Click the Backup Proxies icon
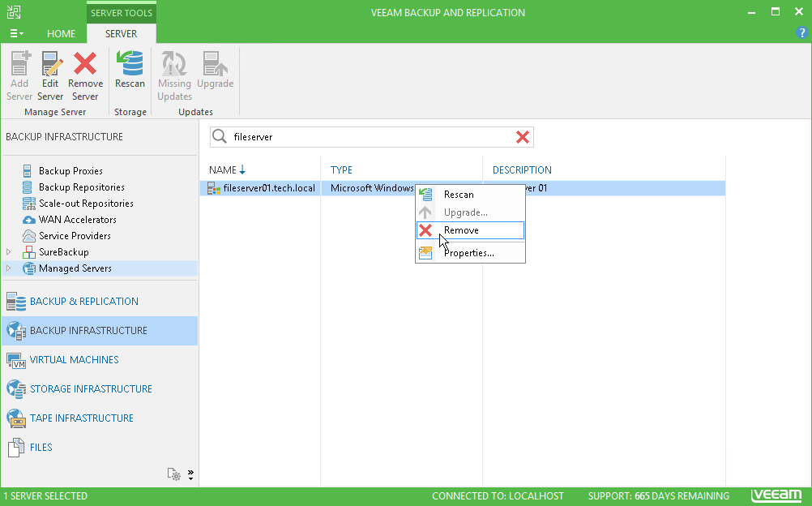Screen dimensions: 812x506 click(x=28, y=170)
